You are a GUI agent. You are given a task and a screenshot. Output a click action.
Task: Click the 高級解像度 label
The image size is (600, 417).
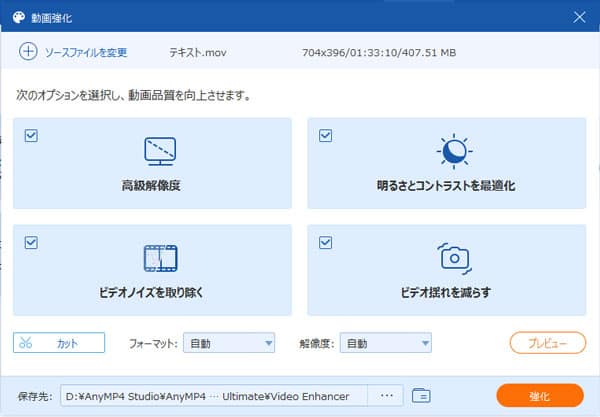tap(151, 186)
